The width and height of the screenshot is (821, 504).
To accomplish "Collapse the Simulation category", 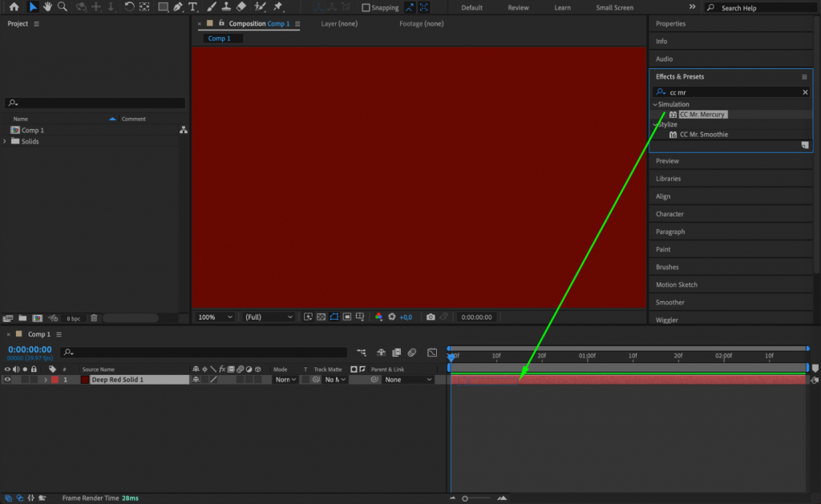I will 655,104.
